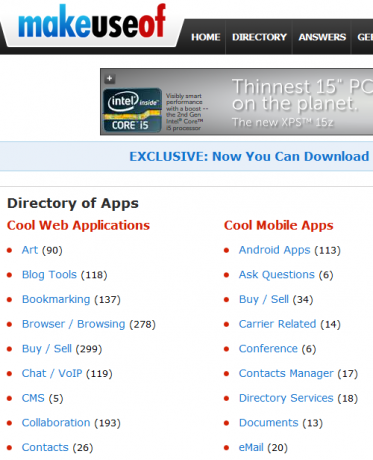Open the CMS category
The image size is (373, 460).
pos(33,398)
